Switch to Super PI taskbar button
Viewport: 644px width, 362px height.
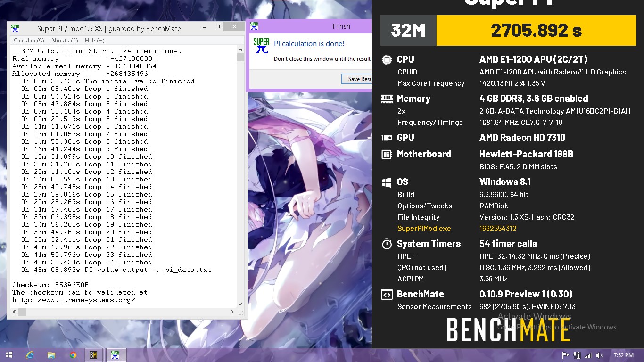pos(115,355)
